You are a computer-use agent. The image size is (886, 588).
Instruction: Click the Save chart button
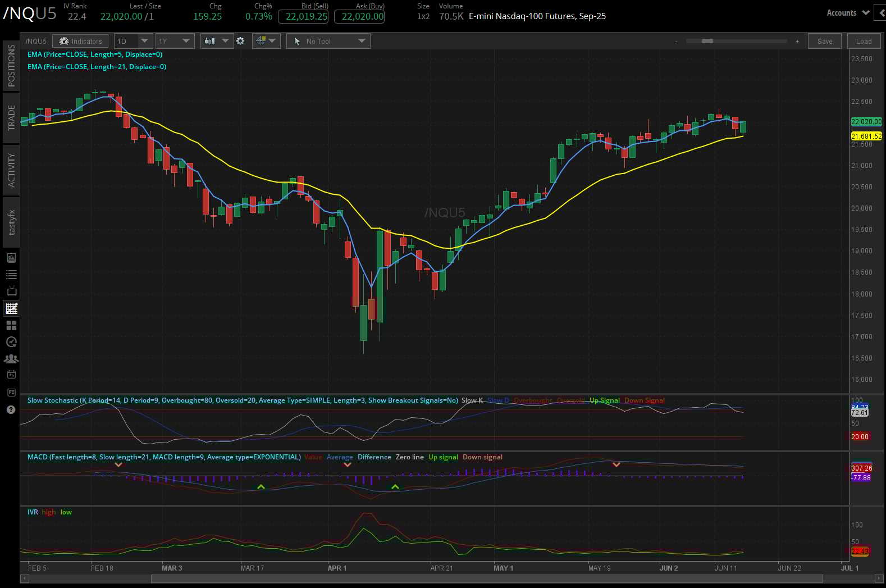click(825, 41)
